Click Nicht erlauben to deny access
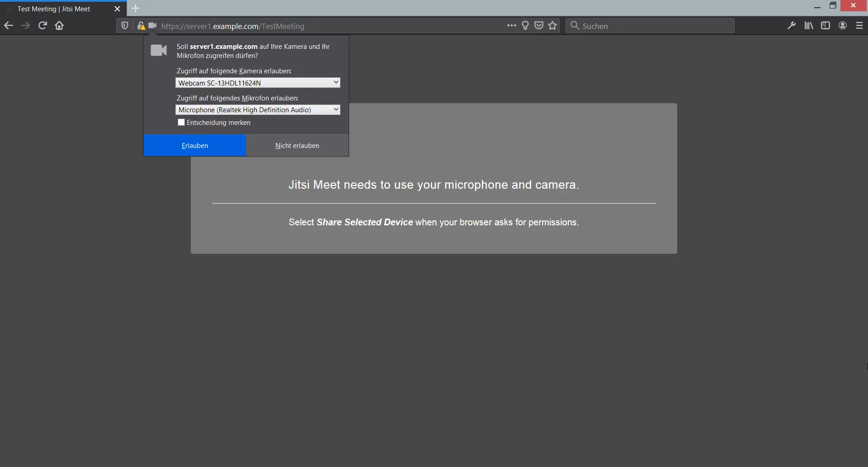The width and height of the screenshot is (868, 467). [x=297, y=146]
